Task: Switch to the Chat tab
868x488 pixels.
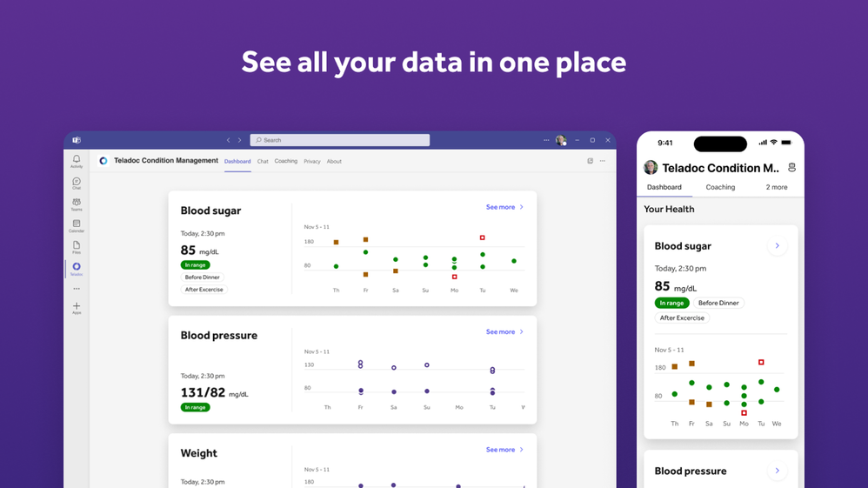Action: 263,161
